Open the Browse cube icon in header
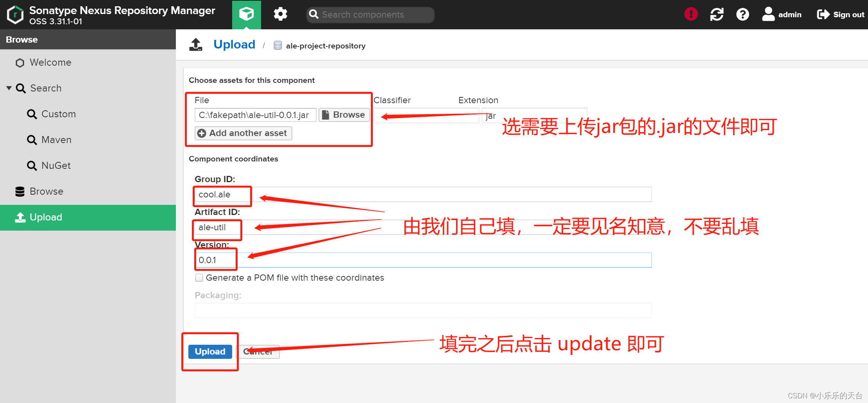This screenshot has height=403, width=868. coord(247,14)
